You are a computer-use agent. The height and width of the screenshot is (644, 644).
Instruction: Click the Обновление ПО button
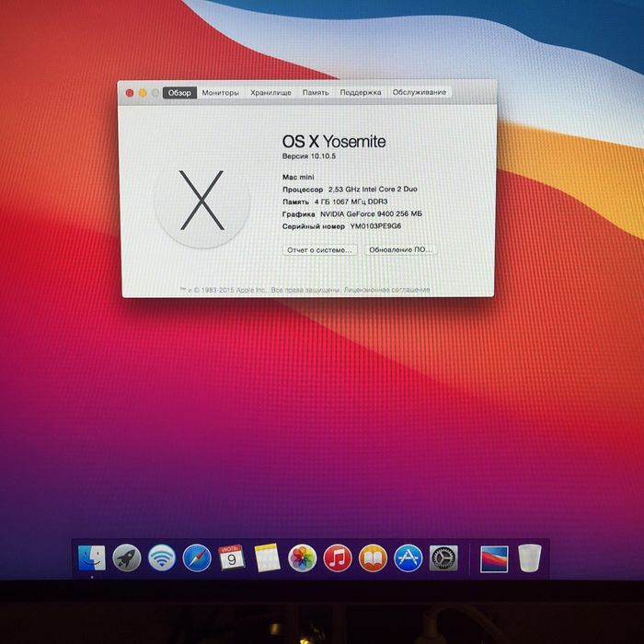pos(400,249)
